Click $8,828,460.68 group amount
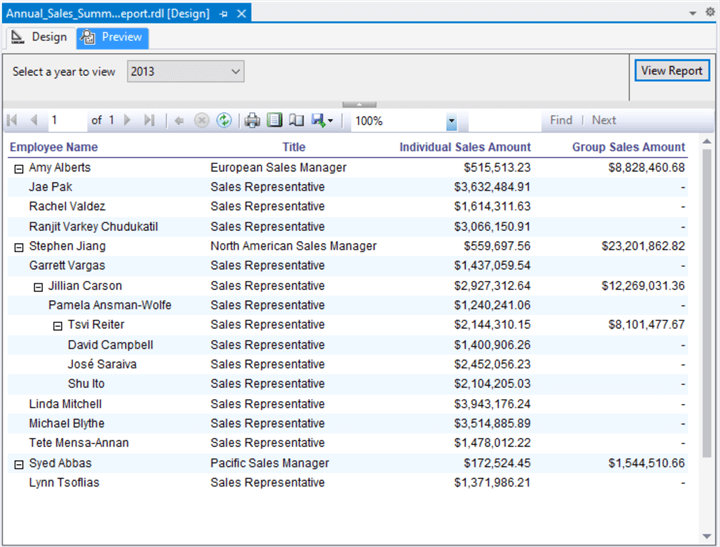 (647, 168)
